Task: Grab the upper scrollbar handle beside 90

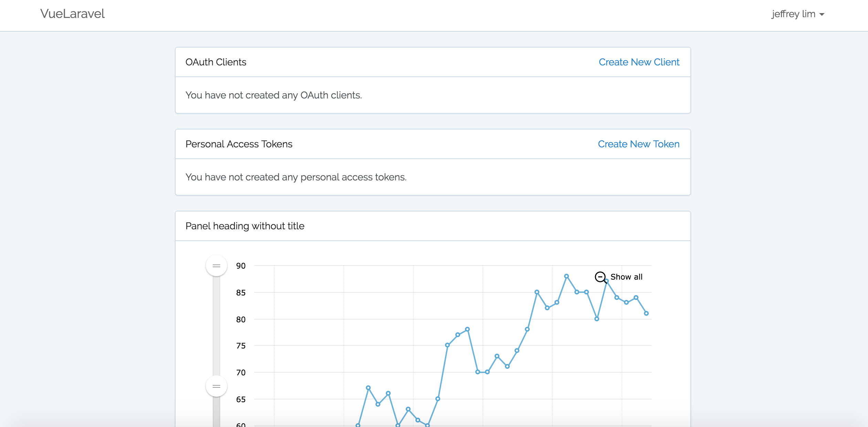Action: coord(216,265)
